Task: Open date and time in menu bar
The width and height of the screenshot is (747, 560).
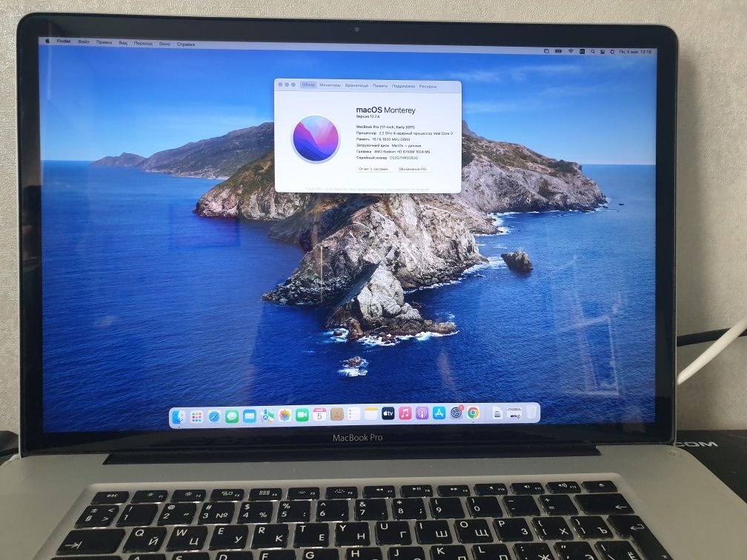Action: (x=636, y=51)
